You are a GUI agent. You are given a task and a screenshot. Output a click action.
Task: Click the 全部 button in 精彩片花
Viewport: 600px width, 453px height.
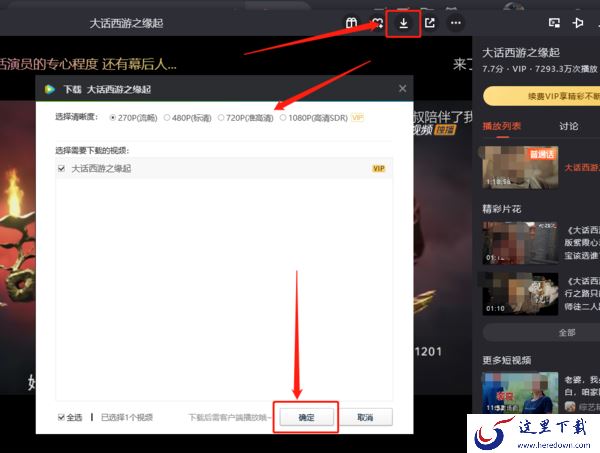tap(541, 332)
